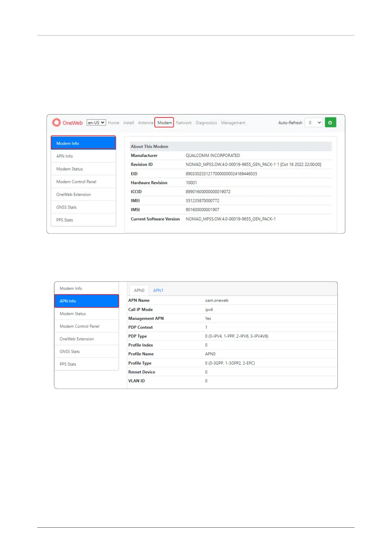This screenshot has height=554, width=392.
Task: Go to the Home menu
Action: tap(114, 123)
